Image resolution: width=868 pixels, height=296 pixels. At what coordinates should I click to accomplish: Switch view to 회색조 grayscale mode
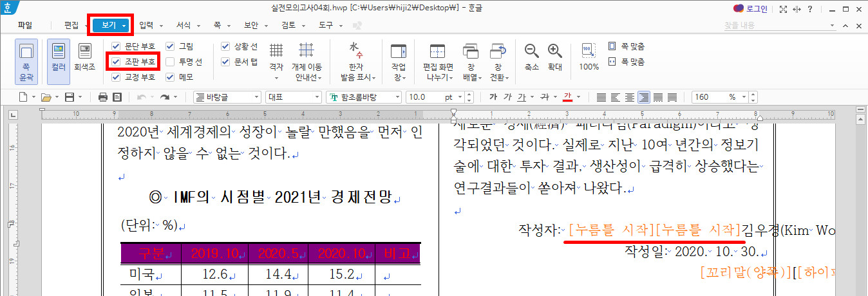(x=84, y=57)
